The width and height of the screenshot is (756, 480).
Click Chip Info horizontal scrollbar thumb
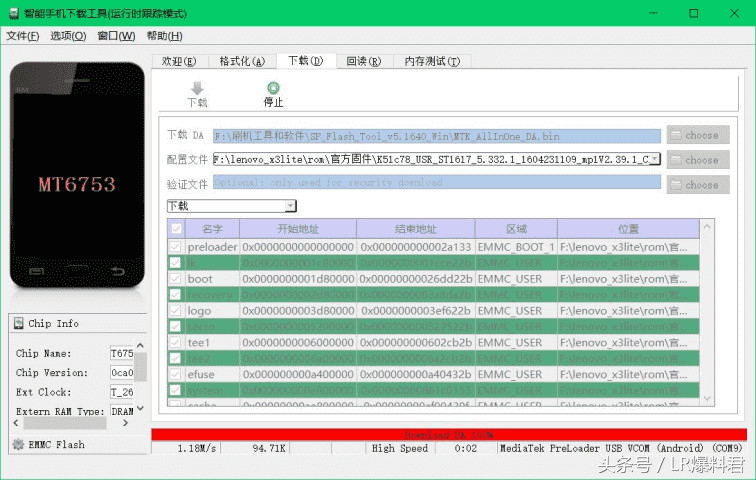pyautogui.click(x=65, y=423)
